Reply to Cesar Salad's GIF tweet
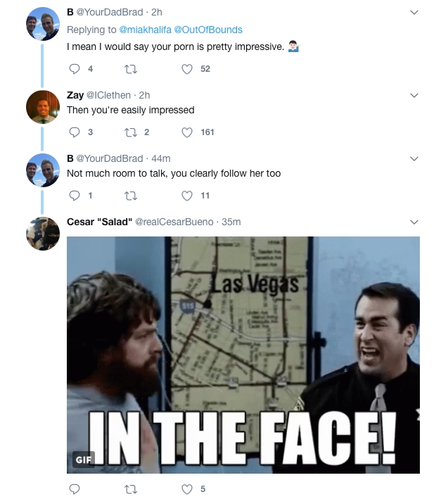Screen dimensions: 448x499 pyautogui.click(x=75, y=489)
